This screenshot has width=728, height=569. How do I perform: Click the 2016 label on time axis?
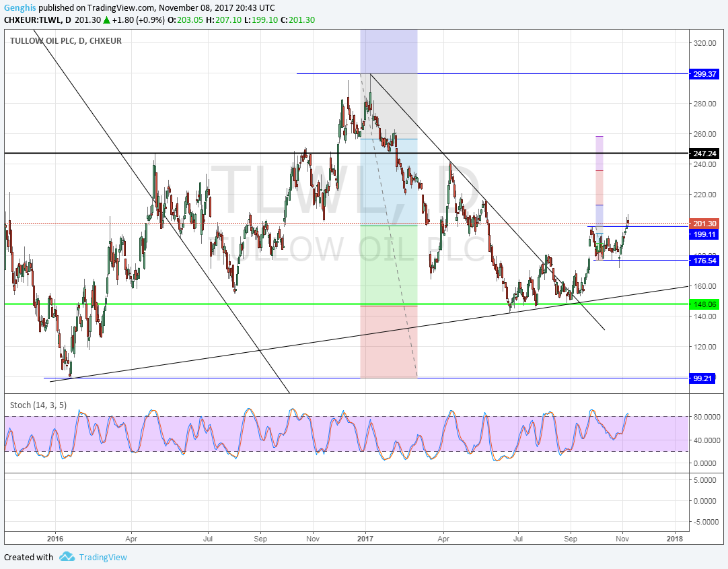[55, 539]
